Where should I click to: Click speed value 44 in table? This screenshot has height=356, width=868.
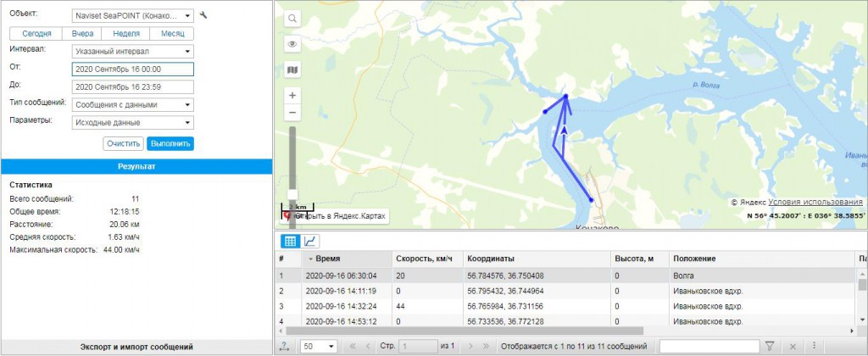400,306
